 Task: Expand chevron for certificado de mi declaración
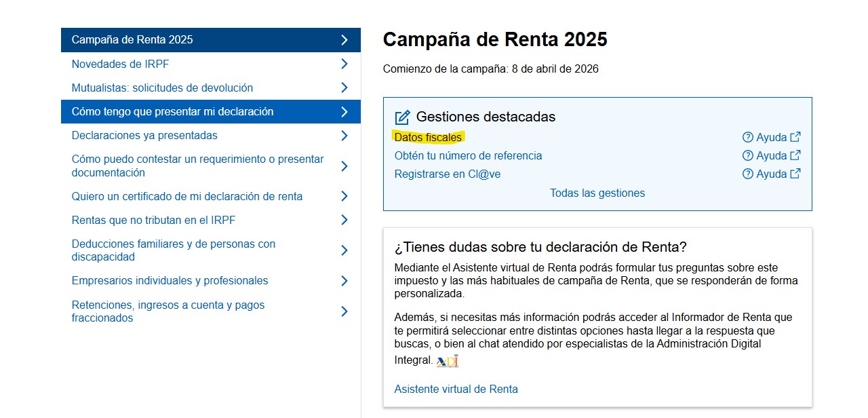[344, 196]
